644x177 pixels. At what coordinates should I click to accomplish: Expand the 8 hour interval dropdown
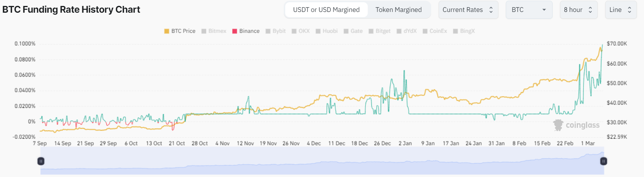tap(578, 10)
